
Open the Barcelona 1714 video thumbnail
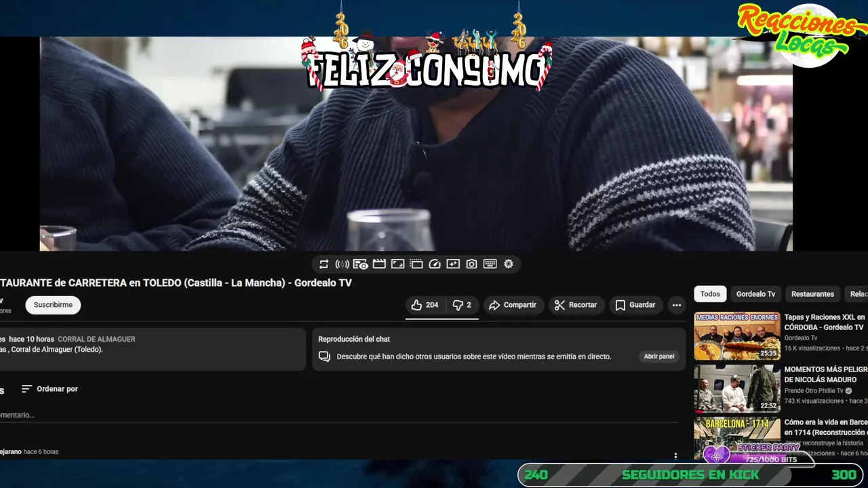click(x=737, y=439)
